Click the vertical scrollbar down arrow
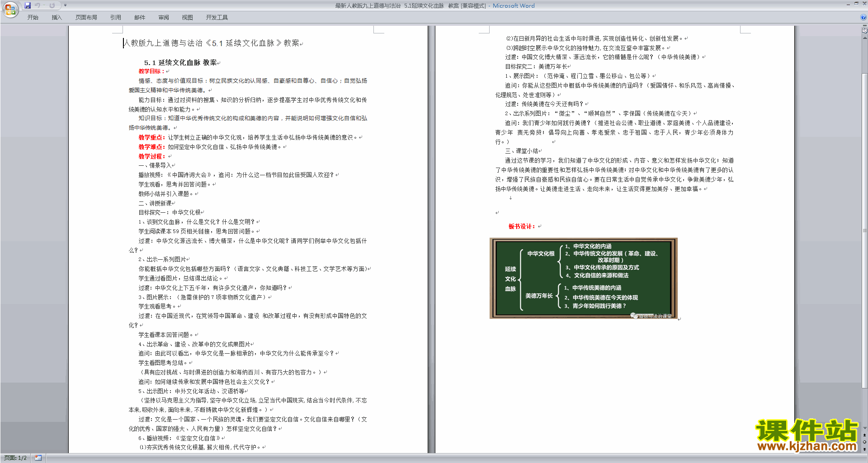This screenshot has height=463, width=868. pyautogui.click(x=864, y=428)
